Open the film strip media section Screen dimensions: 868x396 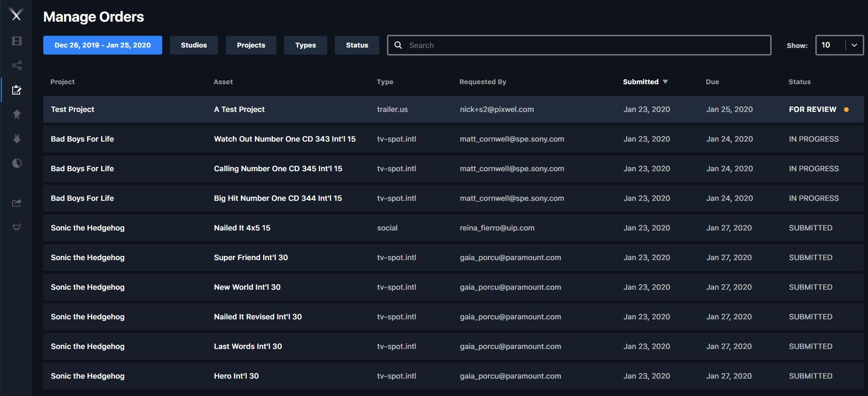point(17,41)
